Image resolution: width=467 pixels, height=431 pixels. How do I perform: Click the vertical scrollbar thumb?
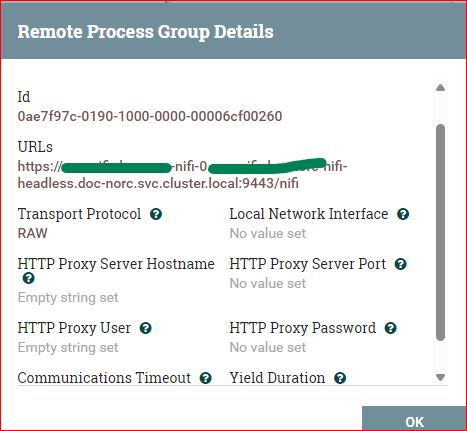pos(441,233)
